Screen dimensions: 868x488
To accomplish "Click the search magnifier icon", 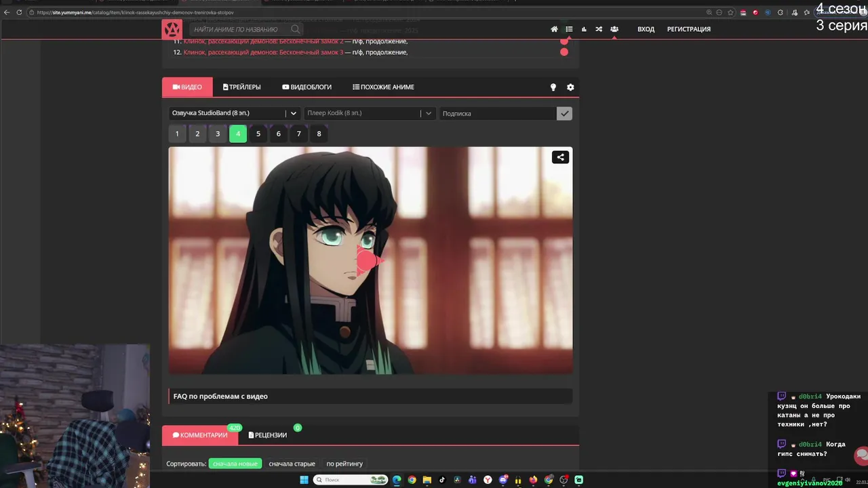I will [x=296, y=29].
